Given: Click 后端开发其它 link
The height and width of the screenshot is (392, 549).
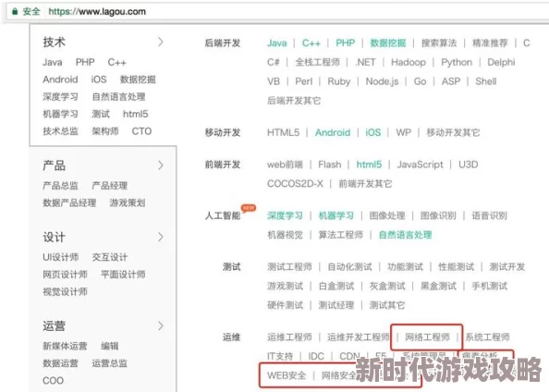Looking at the screenshot, I should pos(294,101).
